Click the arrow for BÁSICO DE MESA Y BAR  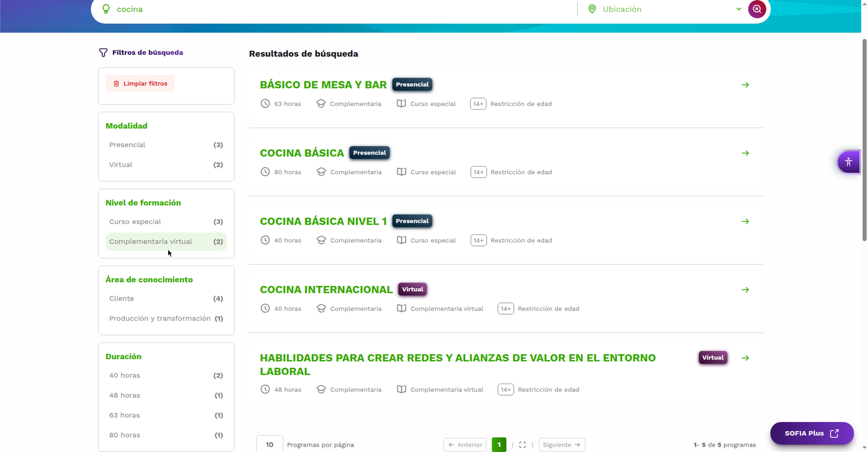pos(745,85)
